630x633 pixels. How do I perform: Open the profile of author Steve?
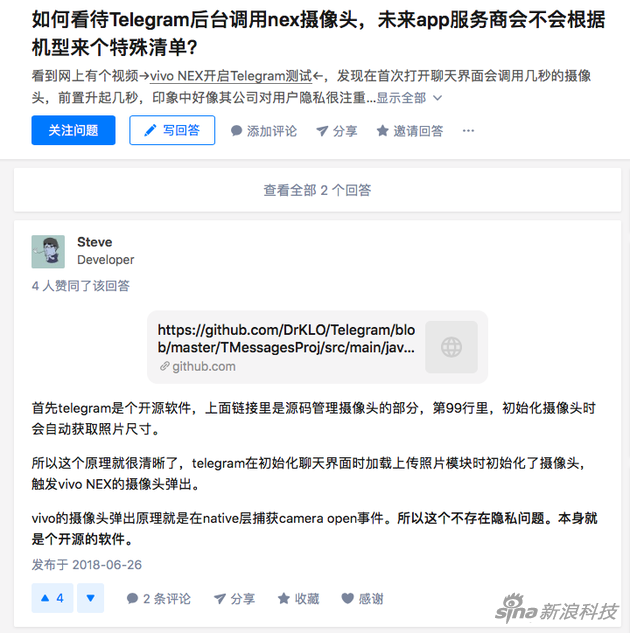coord(94,242)
